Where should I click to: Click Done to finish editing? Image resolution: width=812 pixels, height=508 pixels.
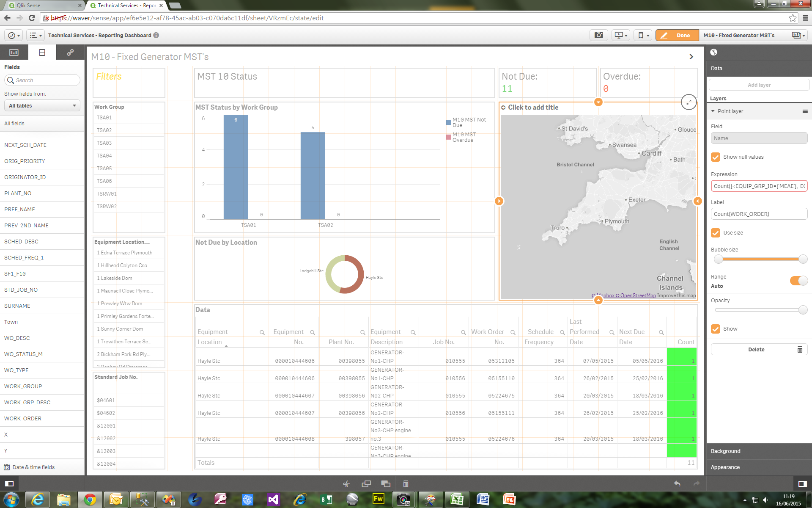coord(677,36)
